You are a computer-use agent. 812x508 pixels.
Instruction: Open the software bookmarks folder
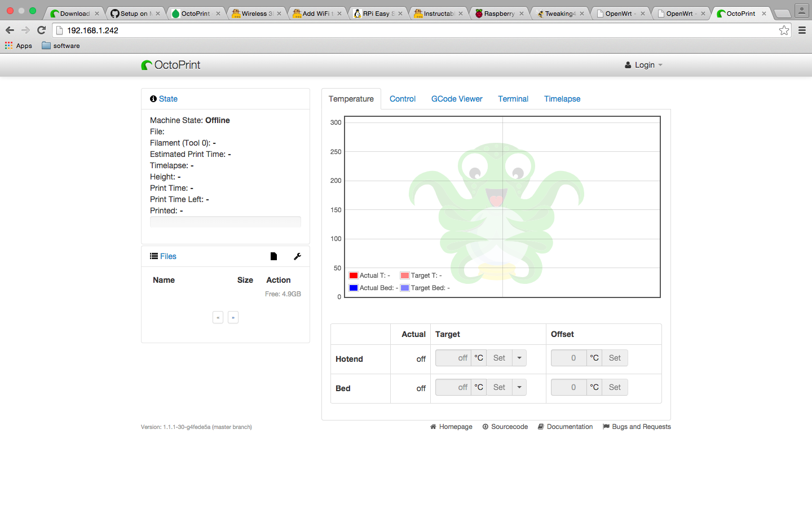click(x=61, y=46)
